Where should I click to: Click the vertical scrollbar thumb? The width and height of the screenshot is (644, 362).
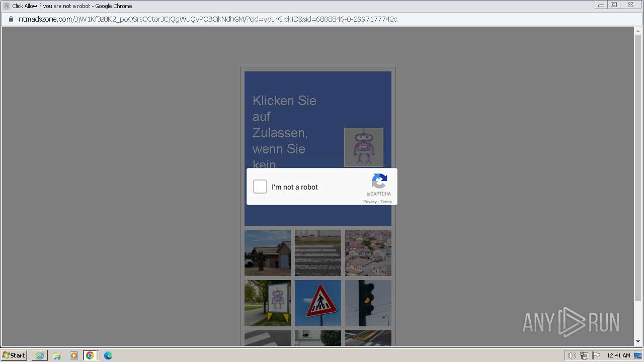[638, 168]
